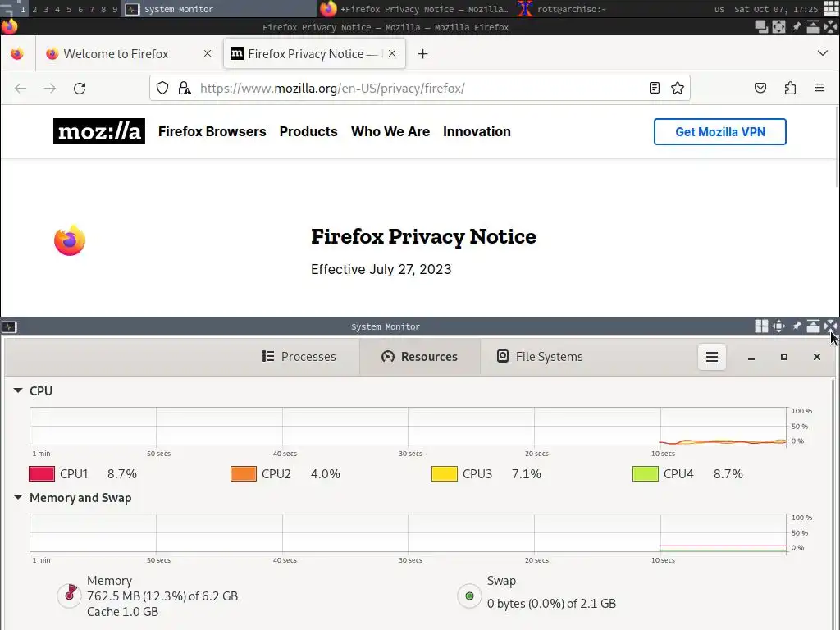Click the panel start menu icon
This screenshot has width=840, height=630.
(x=7, y=9)
